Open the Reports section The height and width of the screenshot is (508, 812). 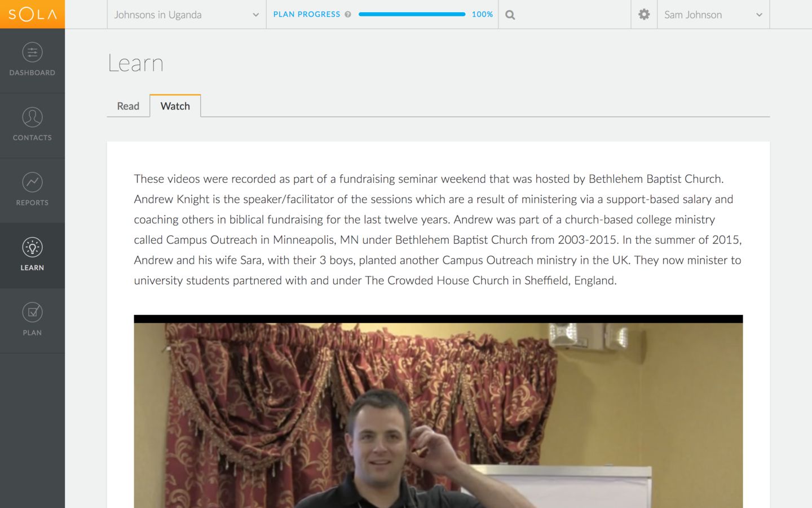pos(32,190)
